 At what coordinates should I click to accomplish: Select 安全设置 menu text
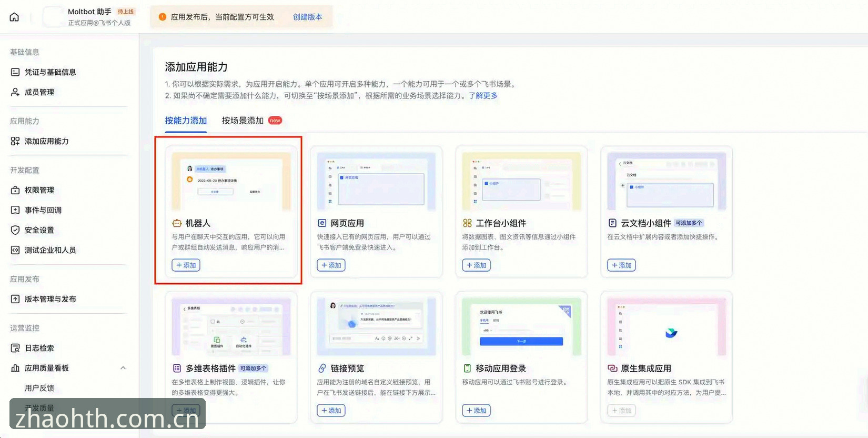click(x=39, y=230)
